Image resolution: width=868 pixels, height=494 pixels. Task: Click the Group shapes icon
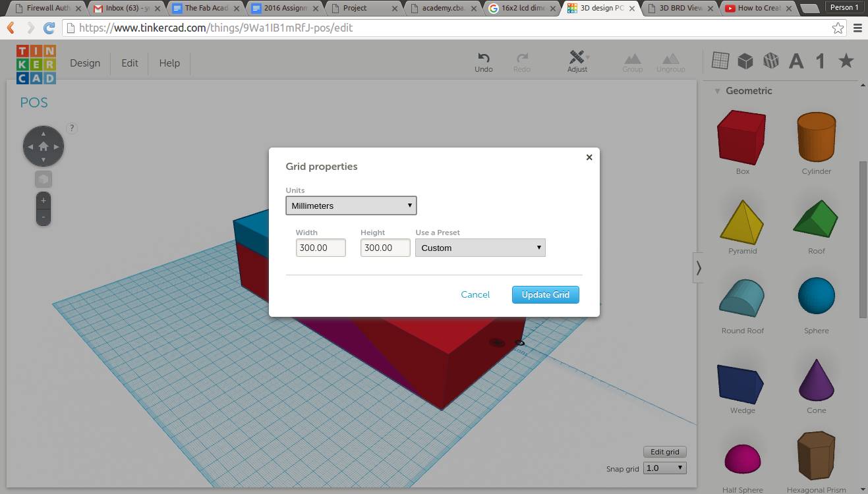tap(633, 59)
